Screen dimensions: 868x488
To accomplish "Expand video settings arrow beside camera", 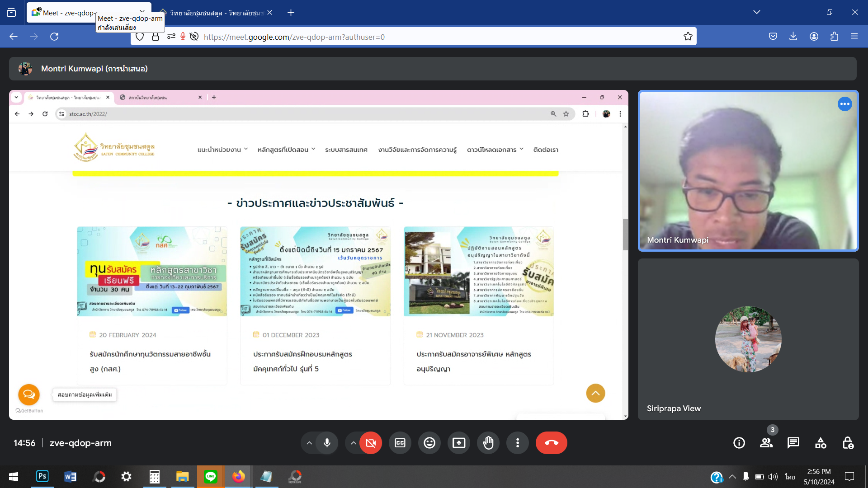I will point(353,443).
